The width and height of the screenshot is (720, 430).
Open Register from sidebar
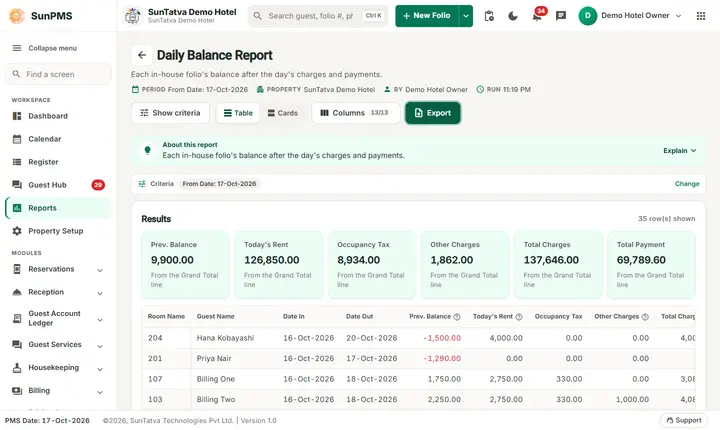58,162
